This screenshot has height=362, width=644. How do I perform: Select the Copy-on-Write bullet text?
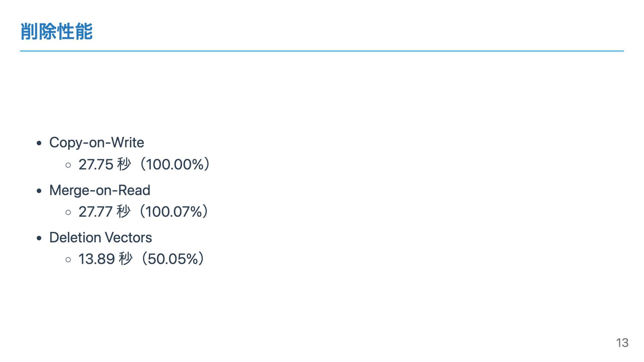pyautogui.click(x=97, y=142)
